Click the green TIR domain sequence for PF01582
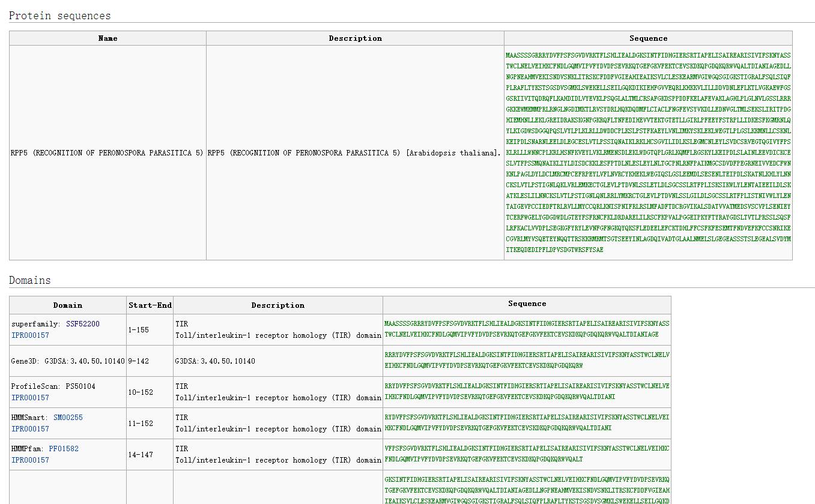 pos(526,454)
